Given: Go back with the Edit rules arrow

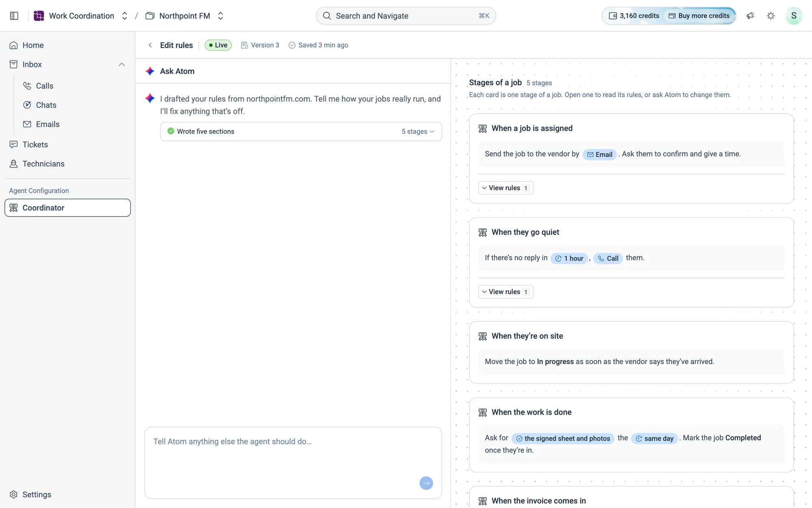Looking at the screenshot, I should [150, 45].
